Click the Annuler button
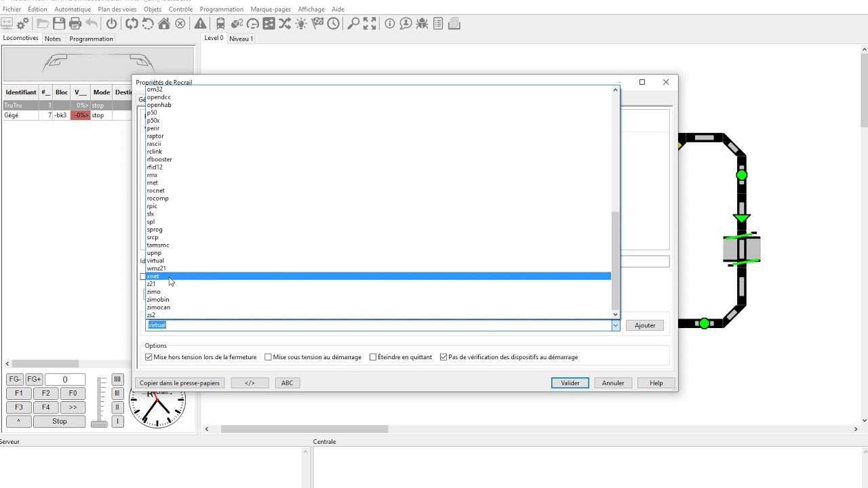This screenshot has height=488, width=868. click(613, 383)
